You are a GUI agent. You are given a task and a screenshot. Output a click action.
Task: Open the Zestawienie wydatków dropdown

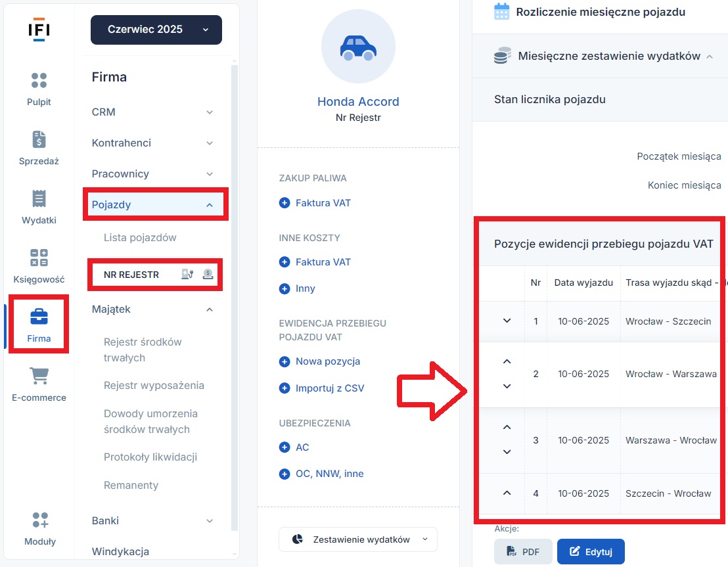click(358, 539)
